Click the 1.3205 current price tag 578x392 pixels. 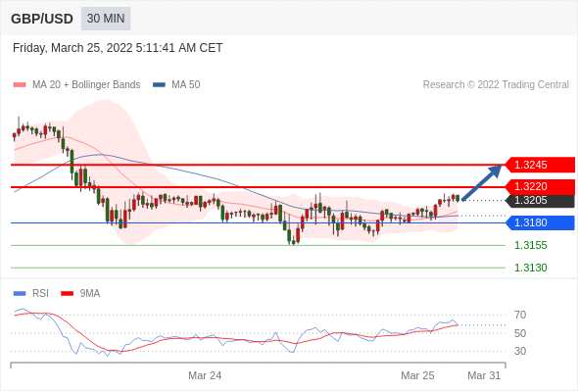click(539, 200)
